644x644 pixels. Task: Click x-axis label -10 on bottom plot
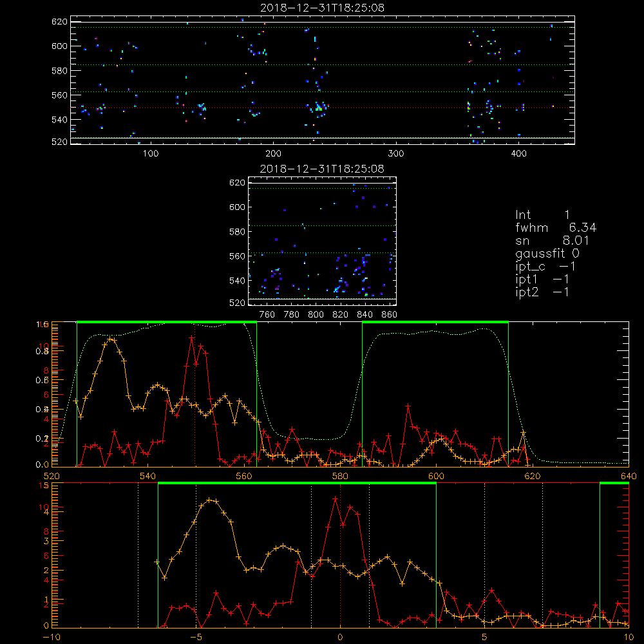click(x=52, y=638)
